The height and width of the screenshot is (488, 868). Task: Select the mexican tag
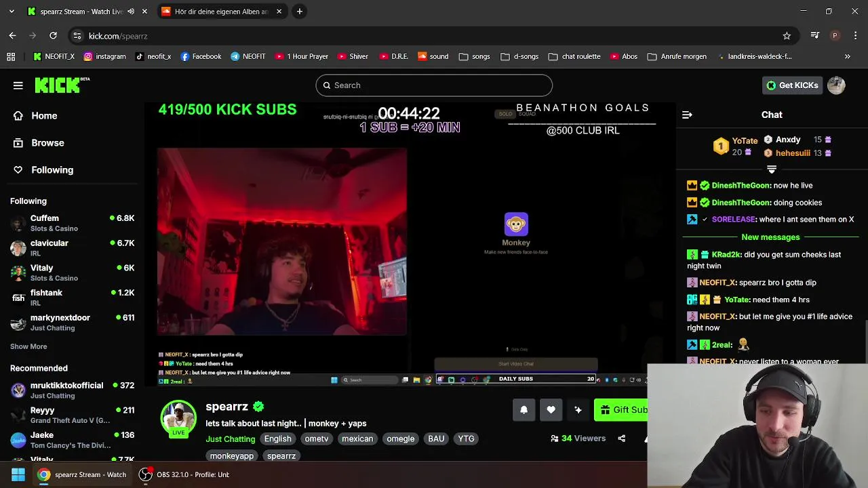click(x=357, y=439)
